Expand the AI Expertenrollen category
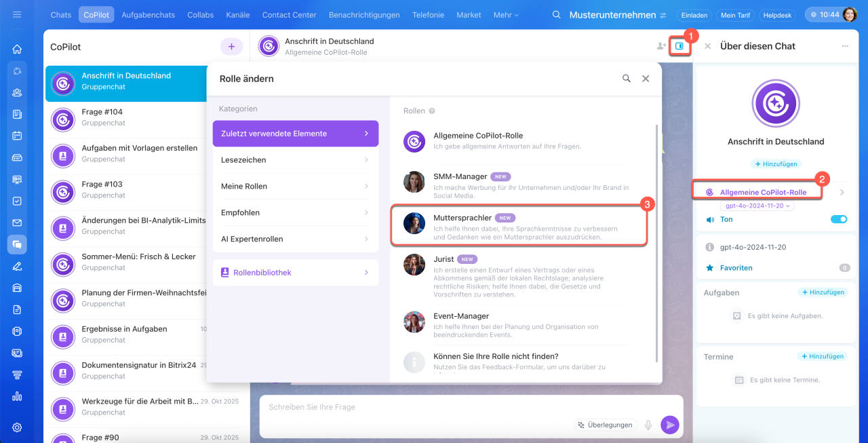Screen dimensions: 868x443 coord(295,239)
